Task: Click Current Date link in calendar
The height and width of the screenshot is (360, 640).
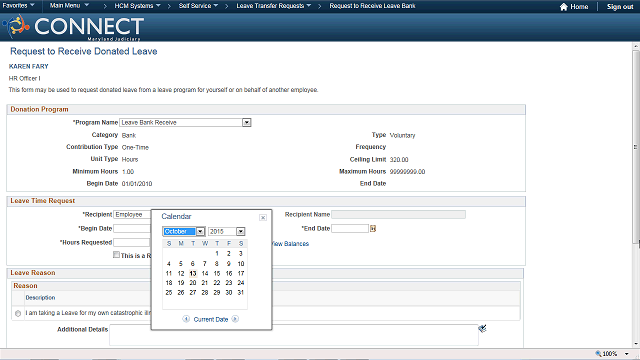Action: (x=211, y=319)
